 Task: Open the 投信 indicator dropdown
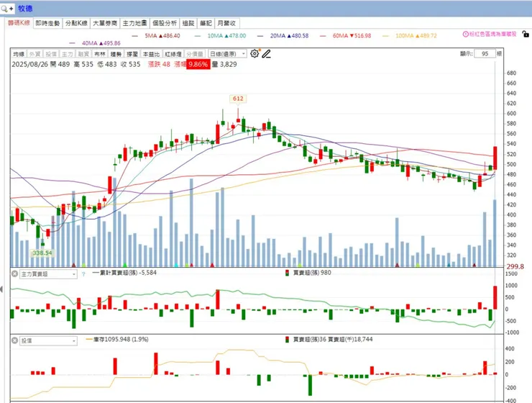click(x=48, y=340)
